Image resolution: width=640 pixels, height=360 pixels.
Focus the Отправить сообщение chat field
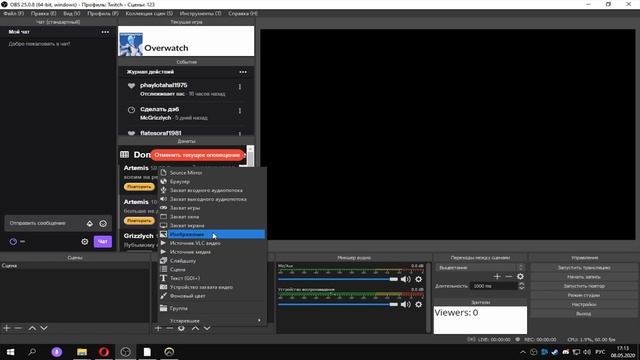[45, 223]
